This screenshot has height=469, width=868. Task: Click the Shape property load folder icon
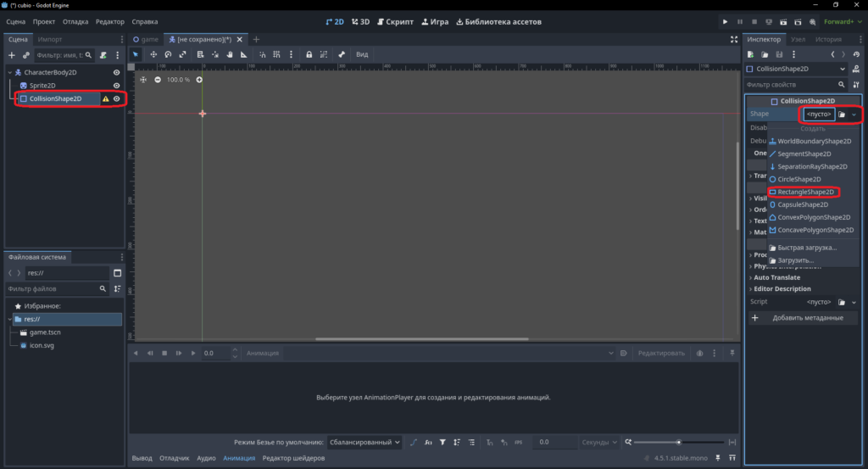coord(842,114)
